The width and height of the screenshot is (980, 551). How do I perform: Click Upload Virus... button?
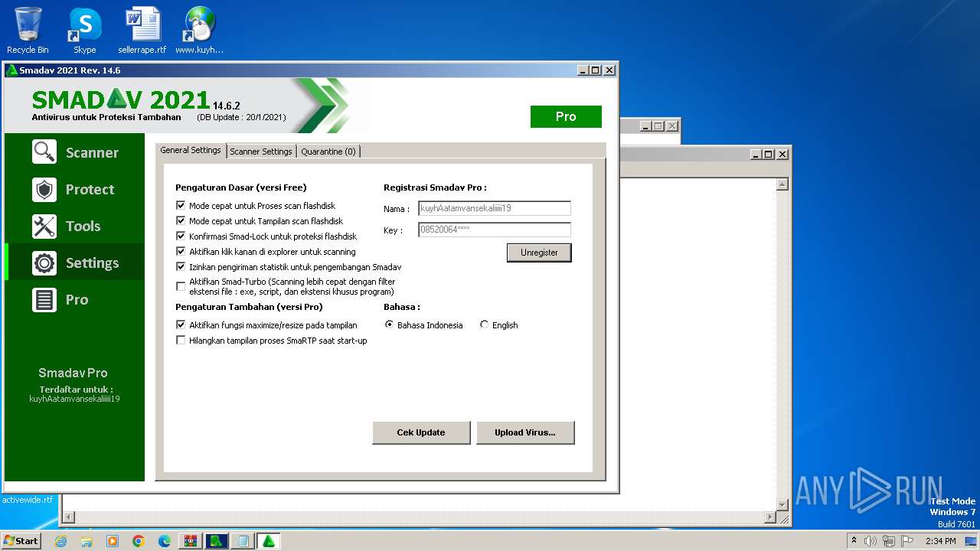525,432
